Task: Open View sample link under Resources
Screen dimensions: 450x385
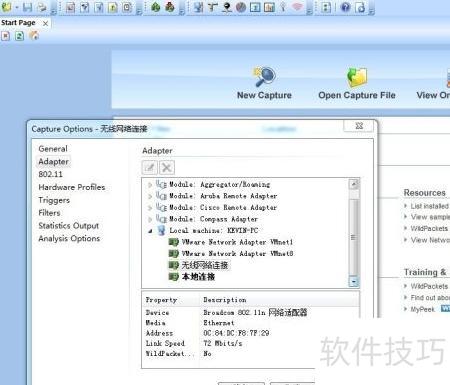Action: click(430, 217)
